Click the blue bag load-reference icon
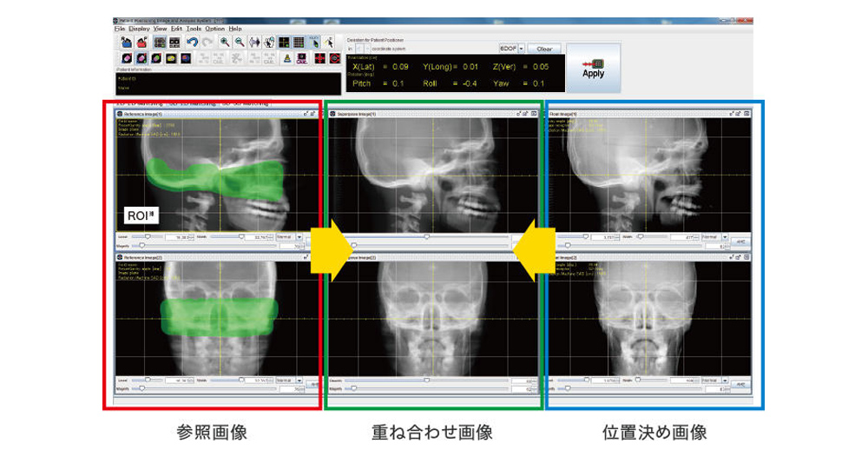The width and height of the screenshot is (868, 457). (x=127, y=42)
